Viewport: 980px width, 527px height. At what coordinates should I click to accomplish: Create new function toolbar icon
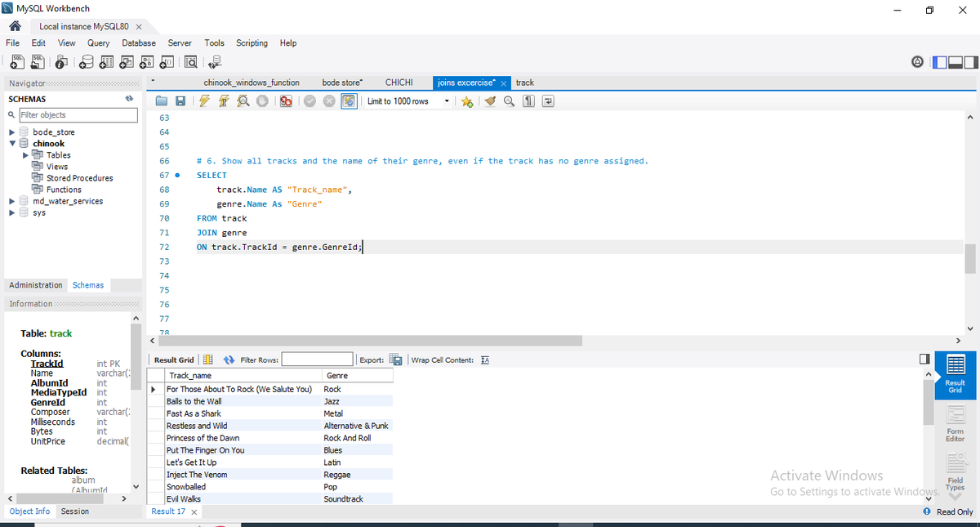coord(166,61)
